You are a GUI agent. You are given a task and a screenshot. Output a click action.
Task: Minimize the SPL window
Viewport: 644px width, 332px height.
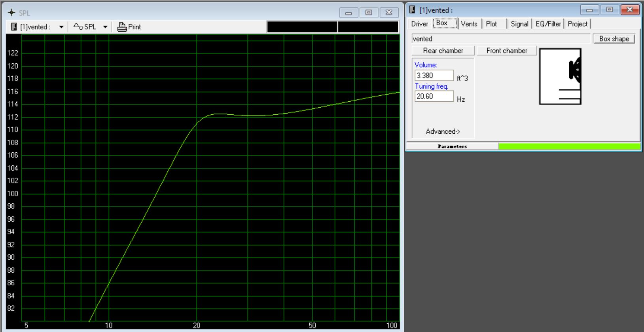(349, 13)
